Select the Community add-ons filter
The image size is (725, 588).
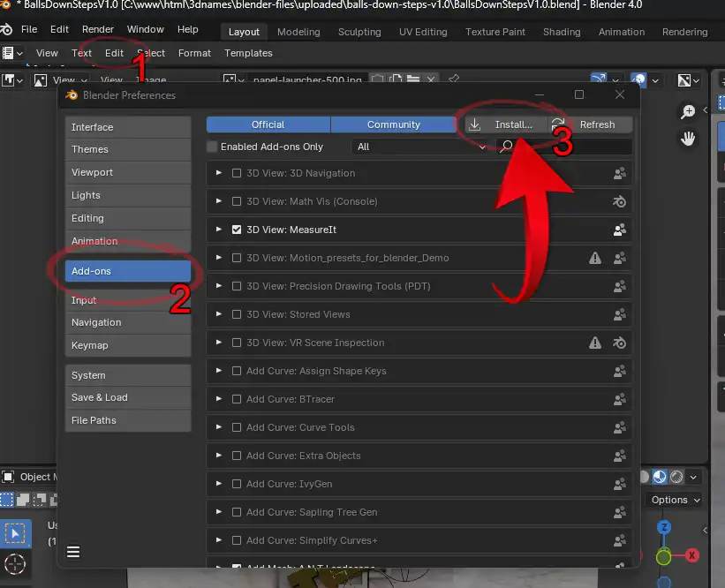tap(394, 124)
